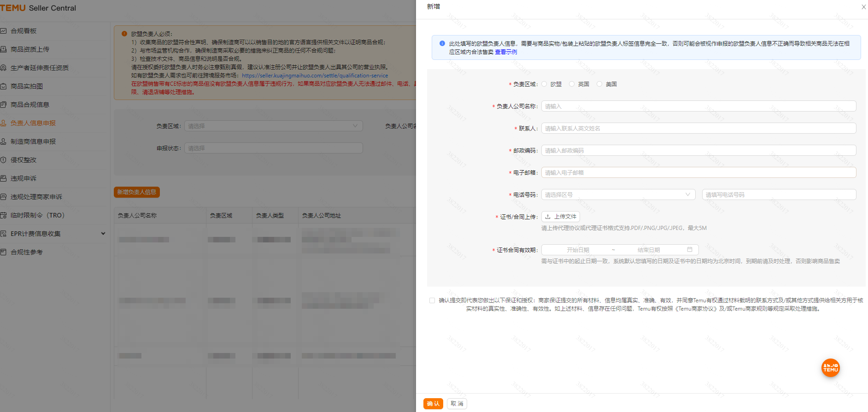Viewport: 868px width, 412px height.
Task: Click the 电子邮箱 input field
Action: [699, 172]
